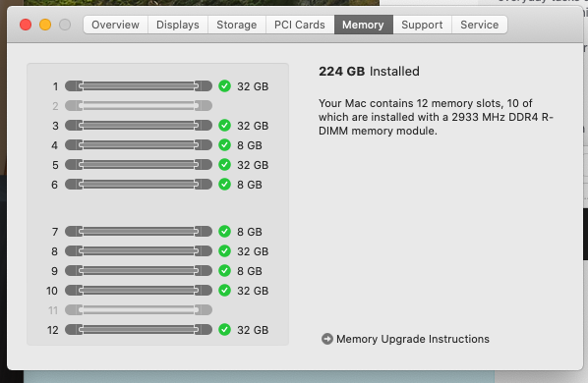Click the 32 GB label of slot 1
588x383 pixels.
[x=253, y=86]
